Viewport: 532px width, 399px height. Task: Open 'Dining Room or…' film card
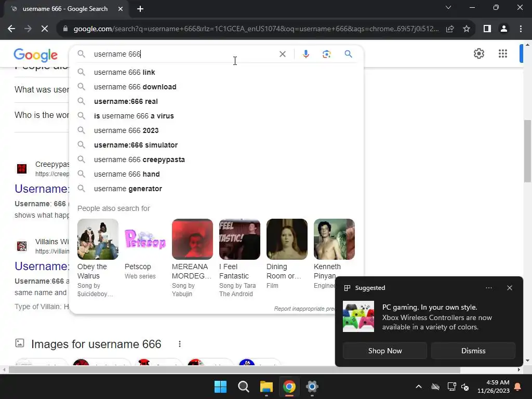pyautogui.click(x=287, y=254)
